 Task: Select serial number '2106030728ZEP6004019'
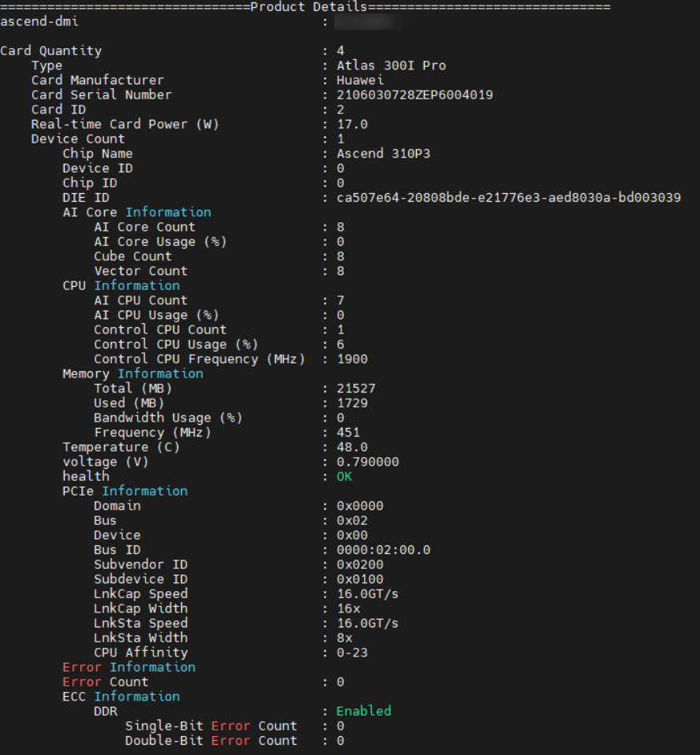point(415,95)
